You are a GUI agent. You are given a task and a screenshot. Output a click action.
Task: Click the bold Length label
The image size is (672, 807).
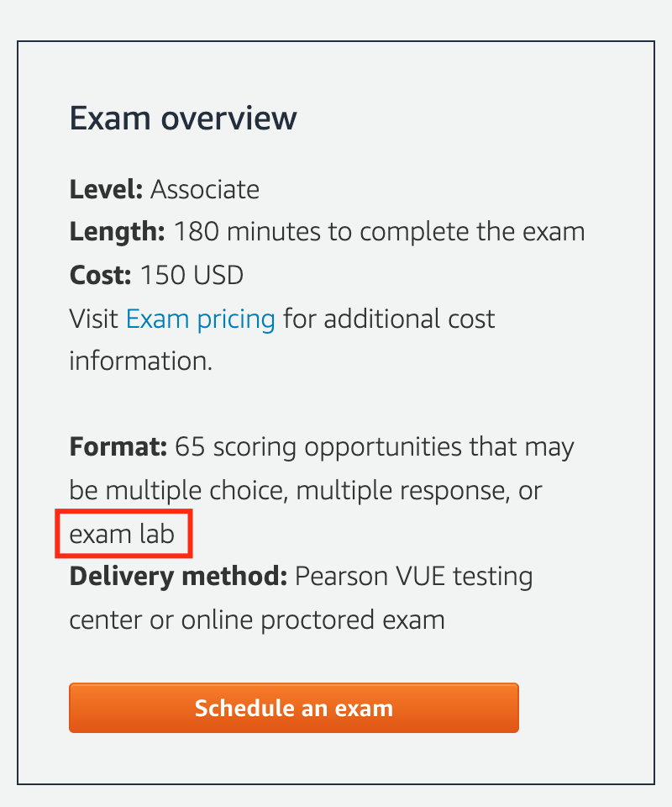tap(118, 232)
